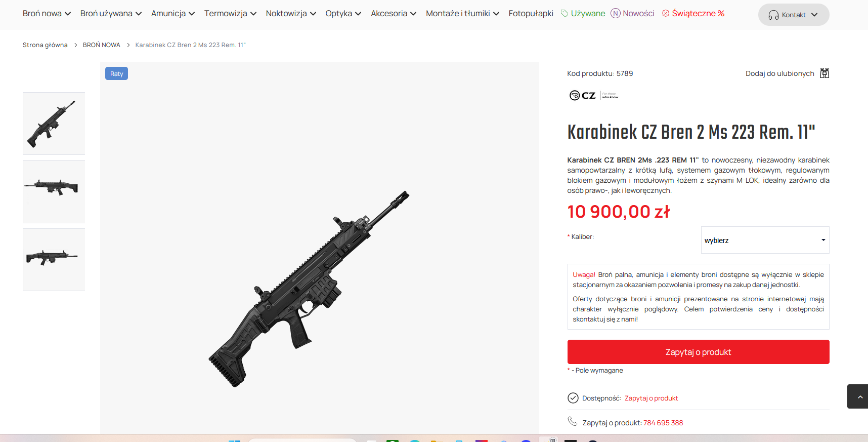
Task: Select the third rifle thumbnail image
Action: 54,260
